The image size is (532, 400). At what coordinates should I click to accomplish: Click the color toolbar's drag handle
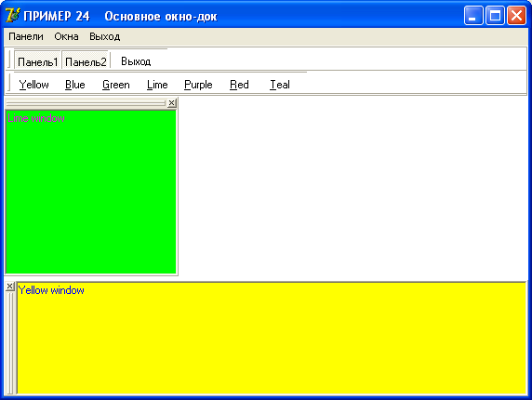(x=9, y=83)
